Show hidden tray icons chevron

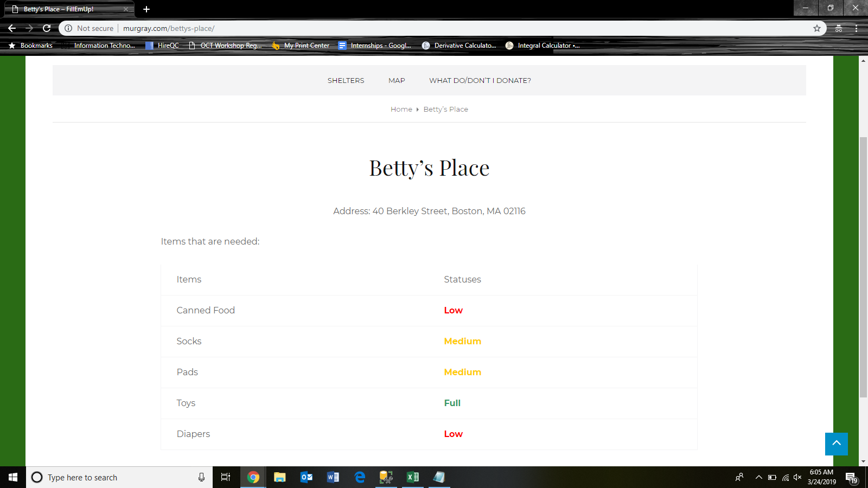click(758, 477)
